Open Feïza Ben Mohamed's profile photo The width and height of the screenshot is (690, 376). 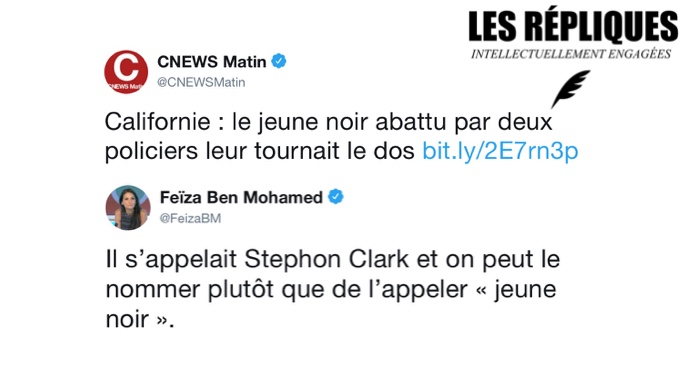(128, 207)
